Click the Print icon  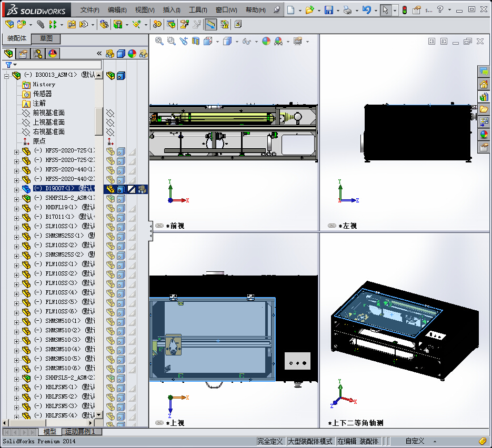[347, 10]
